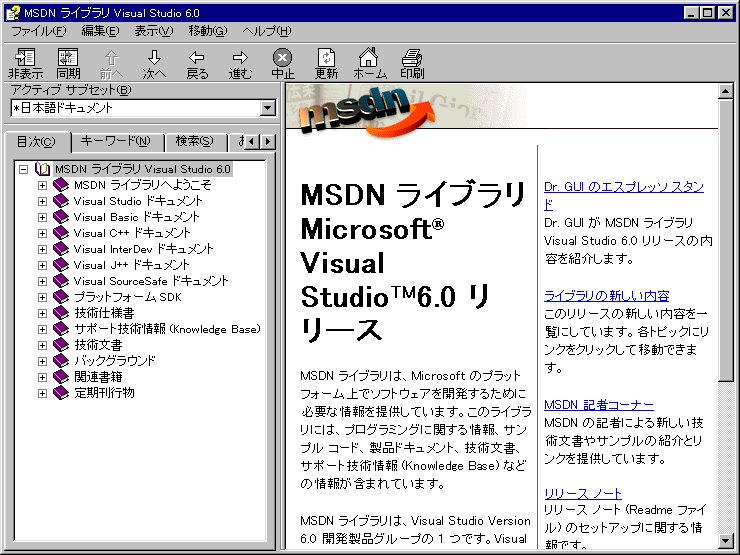
Task: Click book icon beside Visual SourceSafe ドキュメント
Action: (61, 281)
